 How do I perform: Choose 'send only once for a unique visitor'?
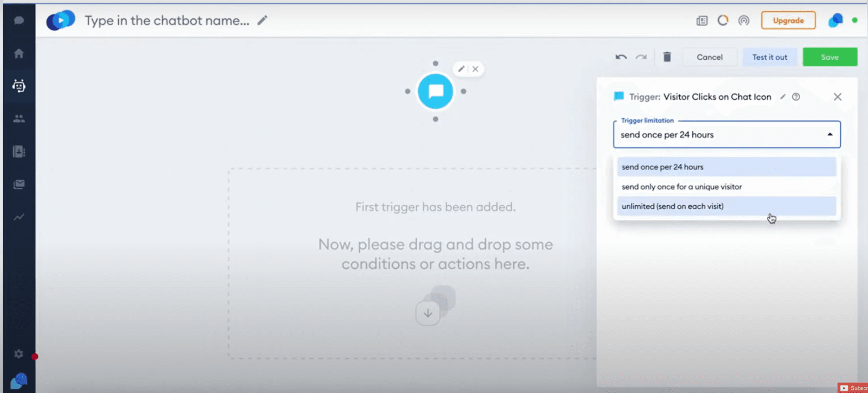726,187
